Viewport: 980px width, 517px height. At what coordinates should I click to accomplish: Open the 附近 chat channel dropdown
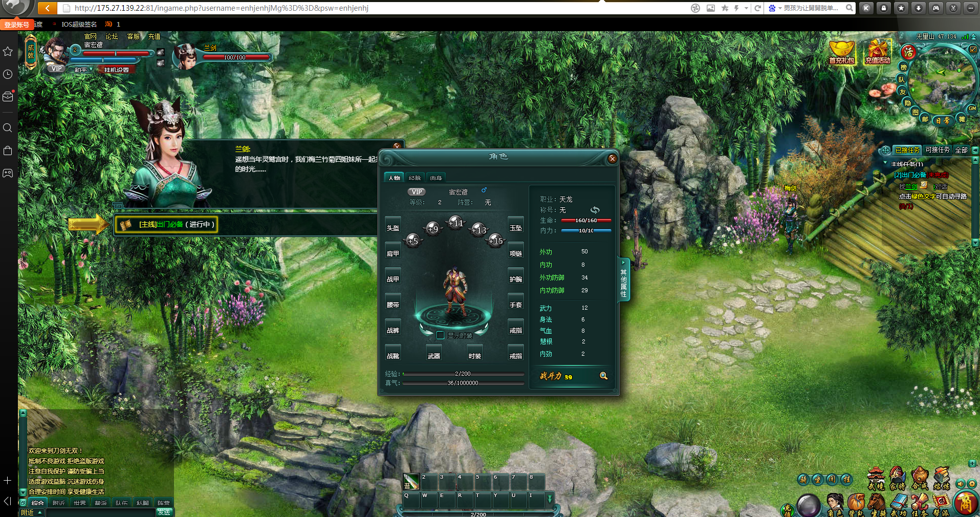coord(32,512)
